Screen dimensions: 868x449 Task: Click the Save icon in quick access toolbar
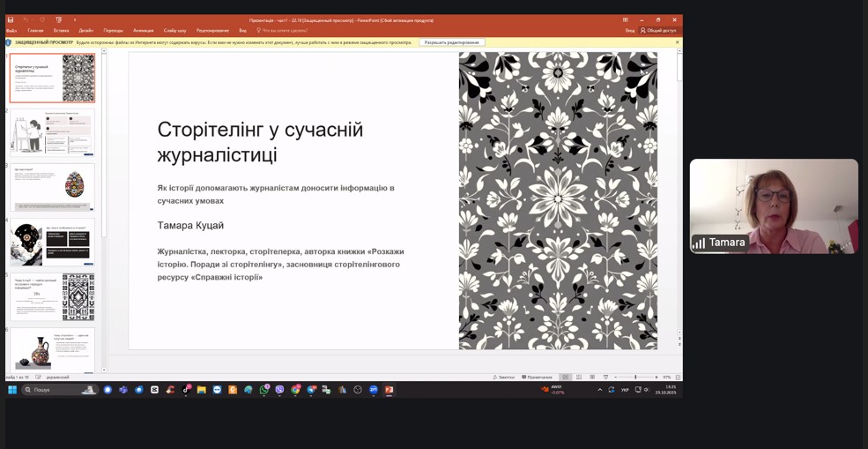pos(11,19)
